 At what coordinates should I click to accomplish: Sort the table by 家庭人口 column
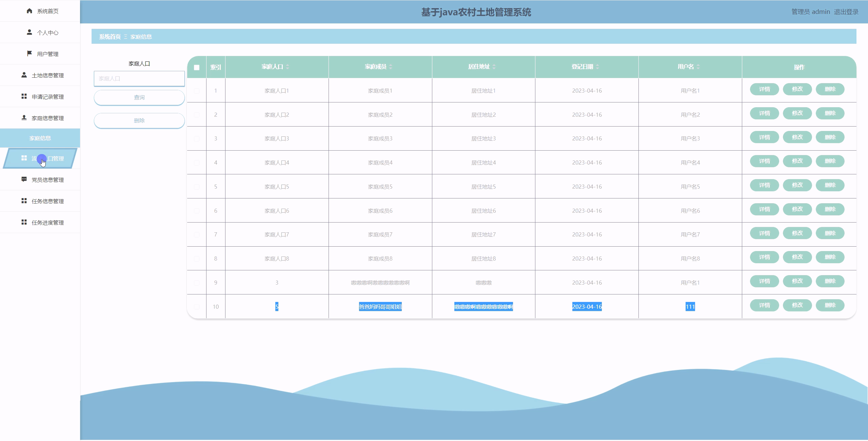coord(287,67)
